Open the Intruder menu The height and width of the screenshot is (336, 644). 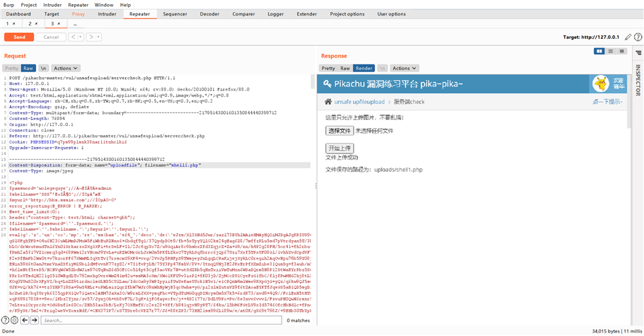[x=52, y=5]
